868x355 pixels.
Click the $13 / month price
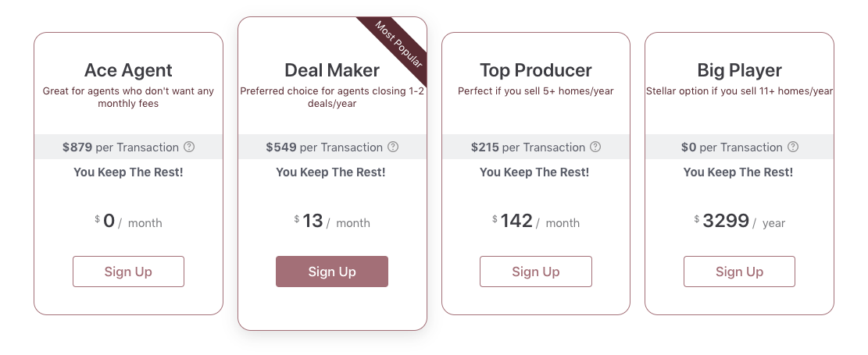[332, 222]
